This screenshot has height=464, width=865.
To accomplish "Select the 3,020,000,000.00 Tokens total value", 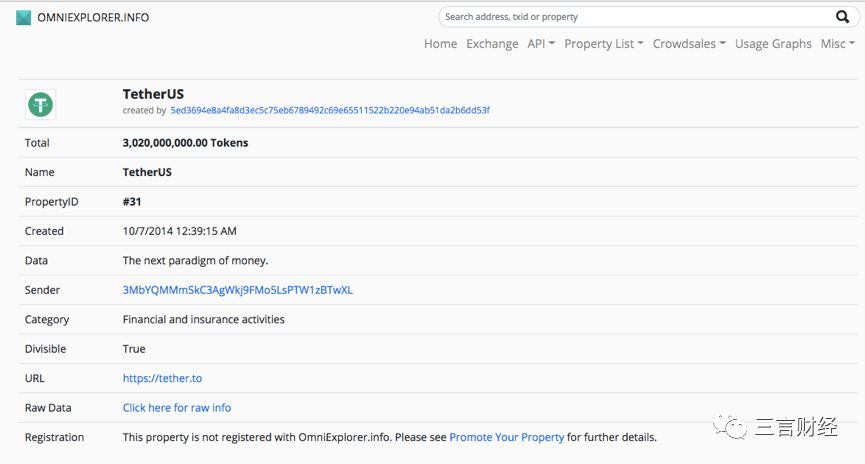I will coord(185,143).
